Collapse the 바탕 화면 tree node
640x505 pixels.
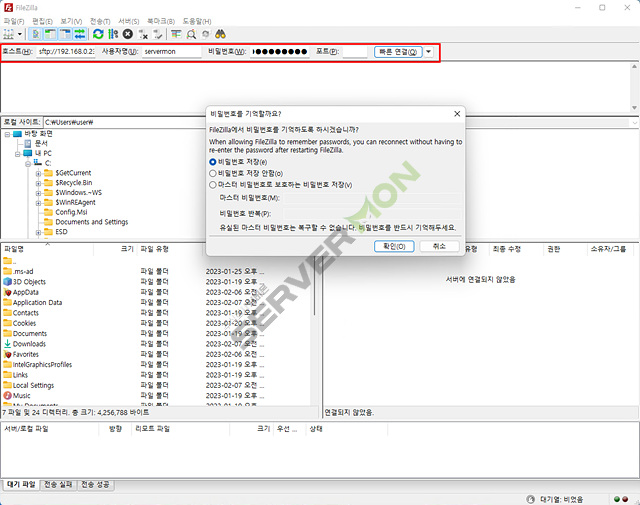[7, 134]
